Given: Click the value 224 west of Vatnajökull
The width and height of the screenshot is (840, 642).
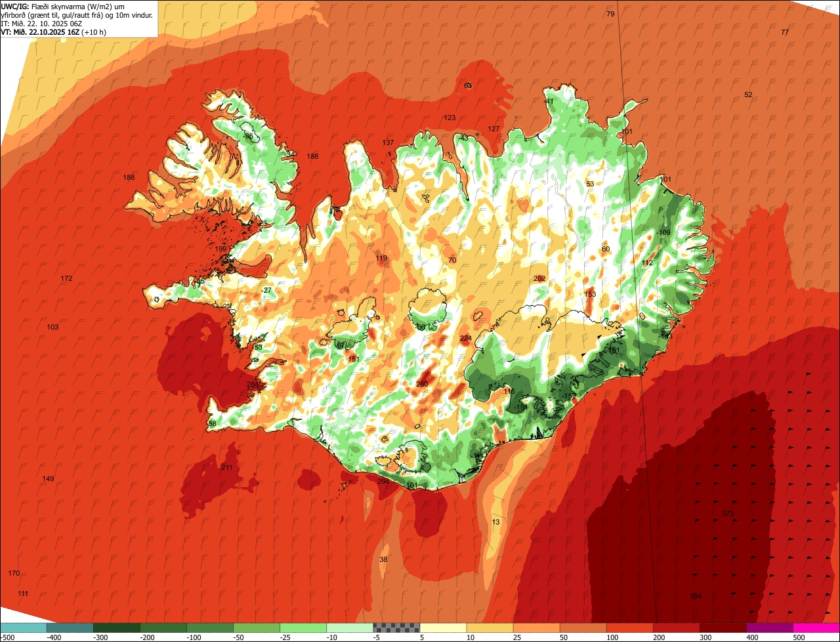Looking at the screenshot, I should pos(465,338).
